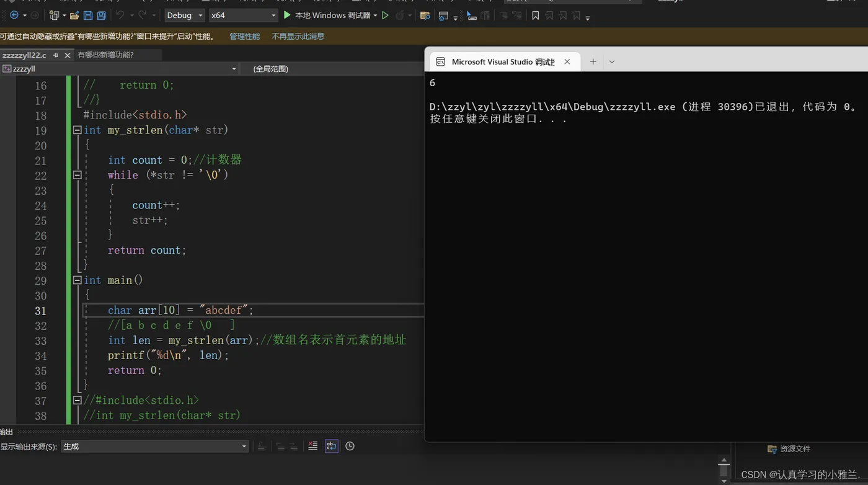Pin the zzzzzyll22.c tab
The image size is (868, 485).
pyautogui.click(x=56, y=55)
